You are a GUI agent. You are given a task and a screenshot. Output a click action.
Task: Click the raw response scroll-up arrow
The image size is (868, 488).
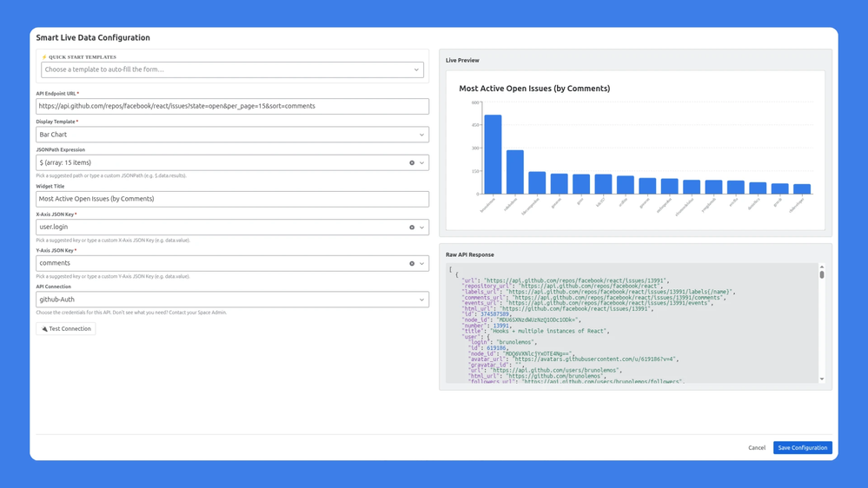click(x=821, y=267)
